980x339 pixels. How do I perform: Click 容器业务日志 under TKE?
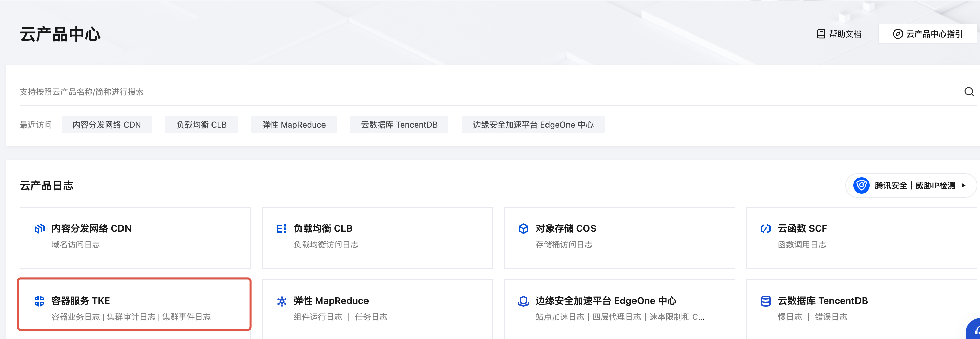click(76, 317)
